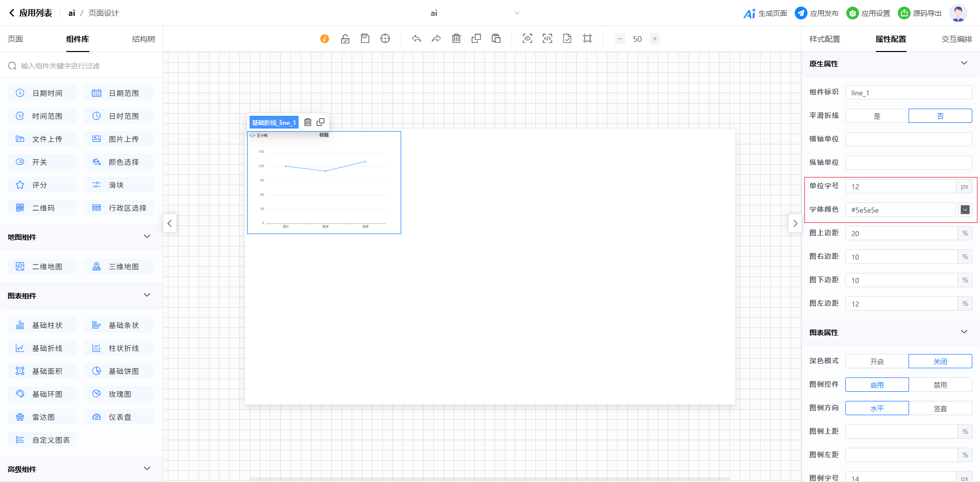Switch to the 样式配置 tab

tap(824, 39)
